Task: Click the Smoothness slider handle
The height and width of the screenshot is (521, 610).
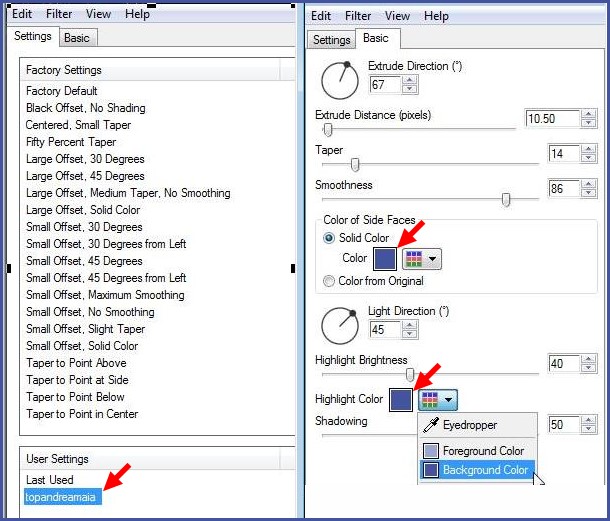Action: point(506,200)
